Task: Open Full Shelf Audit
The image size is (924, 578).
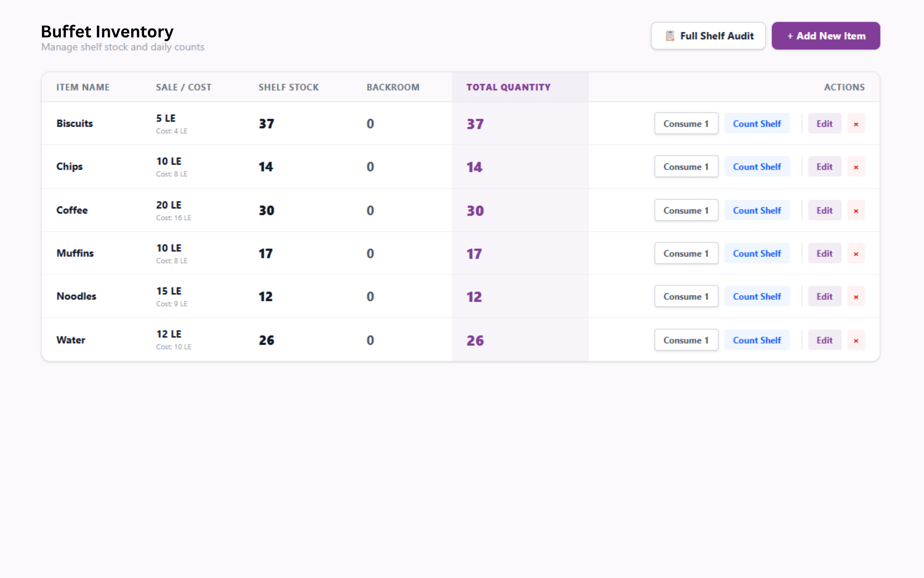Action: (x=708, y=36)
